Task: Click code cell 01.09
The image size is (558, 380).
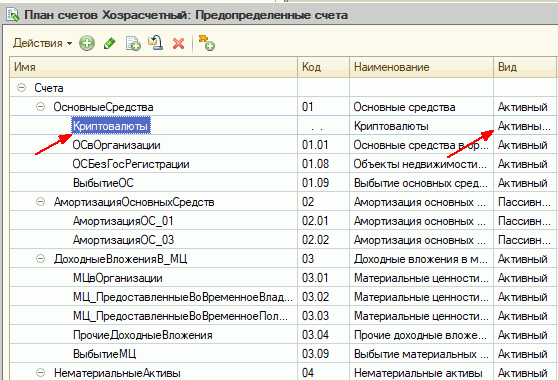Action: [323, 183]
